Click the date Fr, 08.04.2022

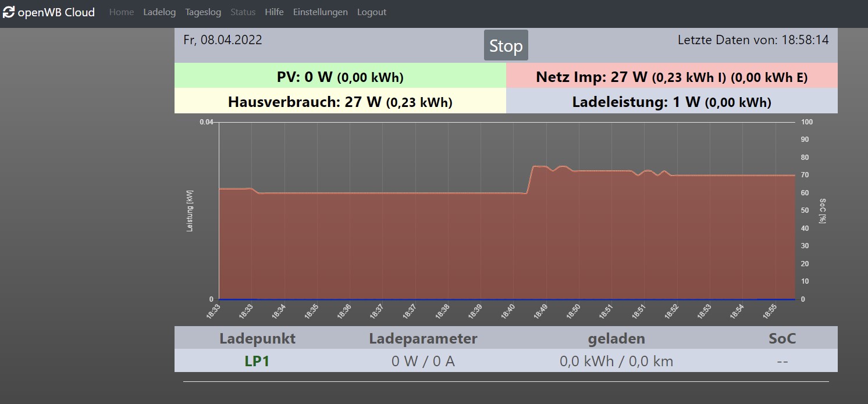(x=223, y=40)
